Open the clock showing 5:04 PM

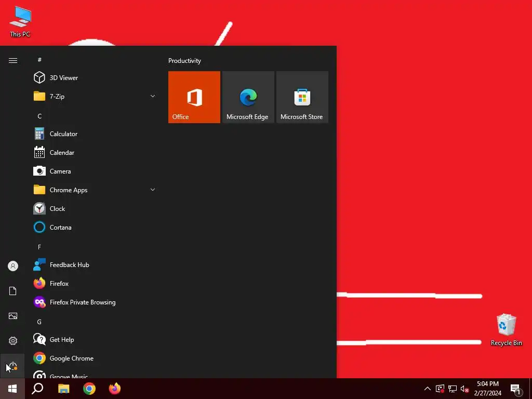[x=487, y=389]
